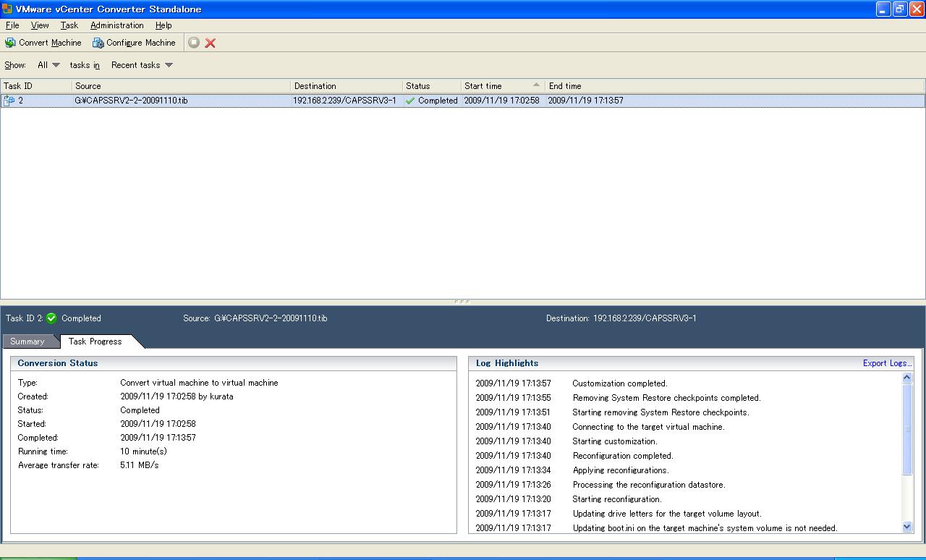The height and width of the screenshot is (560, 926).
Task: Click the window title 'VMware vCenter Converter Standalone'
Action: pos(109,9)
